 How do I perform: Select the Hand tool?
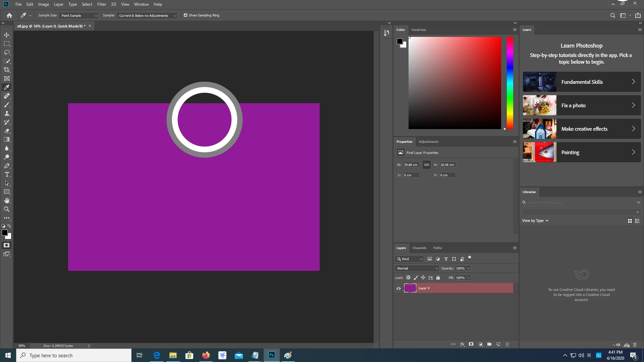tap(7, 200)
